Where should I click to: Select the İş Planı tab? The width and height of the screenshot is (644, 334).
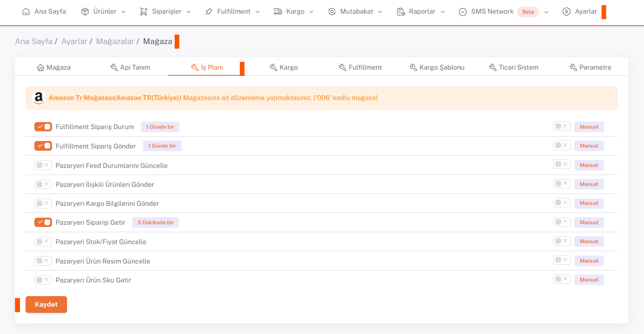[x=207, y=67]
